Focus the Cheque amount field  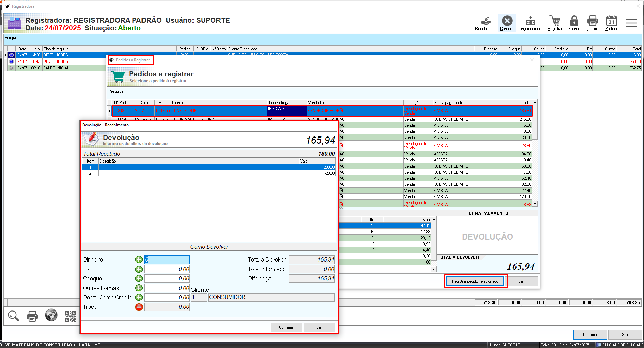pos(167,278)
